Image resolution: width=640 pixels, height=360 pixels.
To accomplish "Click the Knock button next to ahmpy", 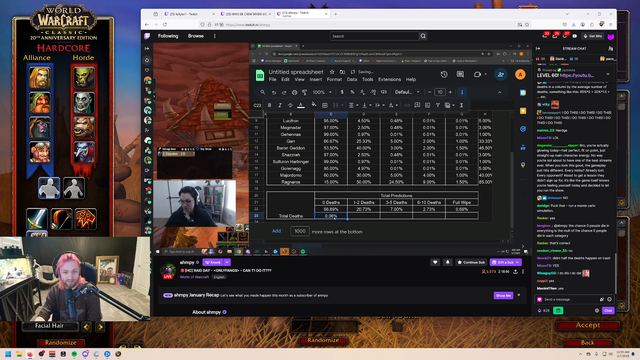I will click(213, 262).
